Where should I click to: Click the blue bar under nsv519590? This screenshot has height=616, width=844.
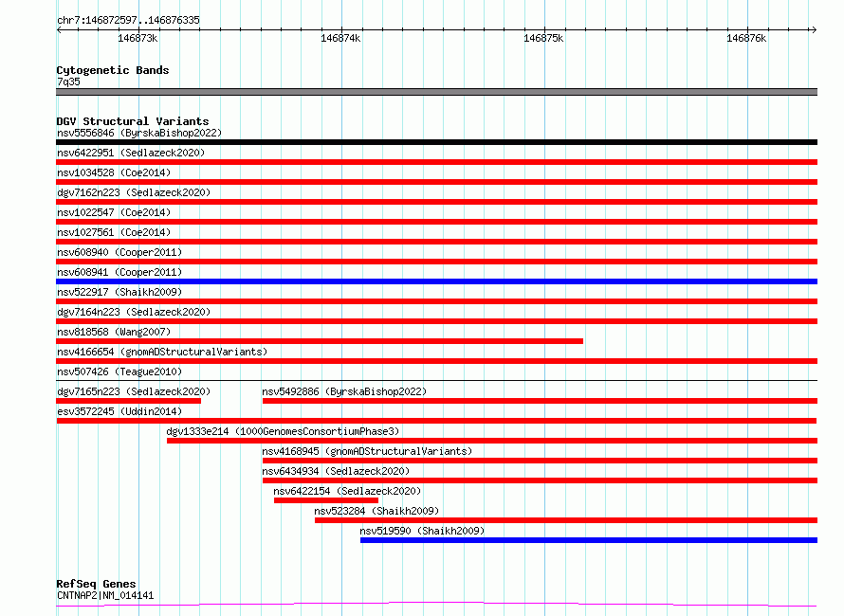click(x=589, y=540)
